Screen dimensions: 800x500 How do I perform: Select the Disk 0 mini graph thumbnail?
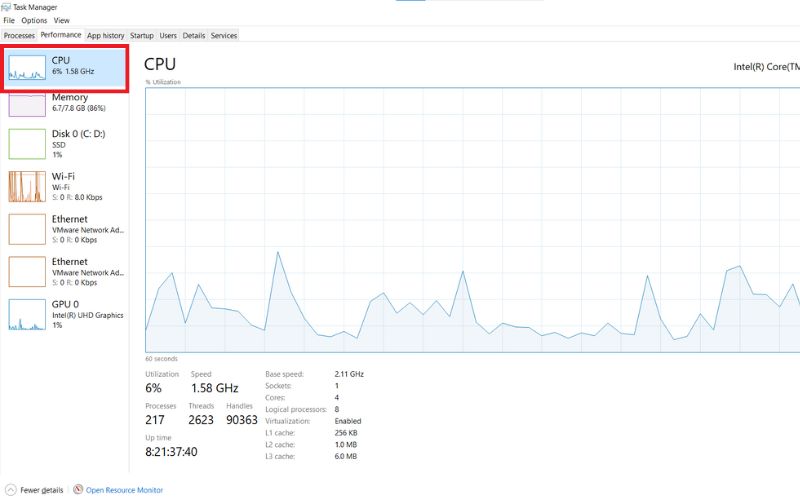[27, 144]
